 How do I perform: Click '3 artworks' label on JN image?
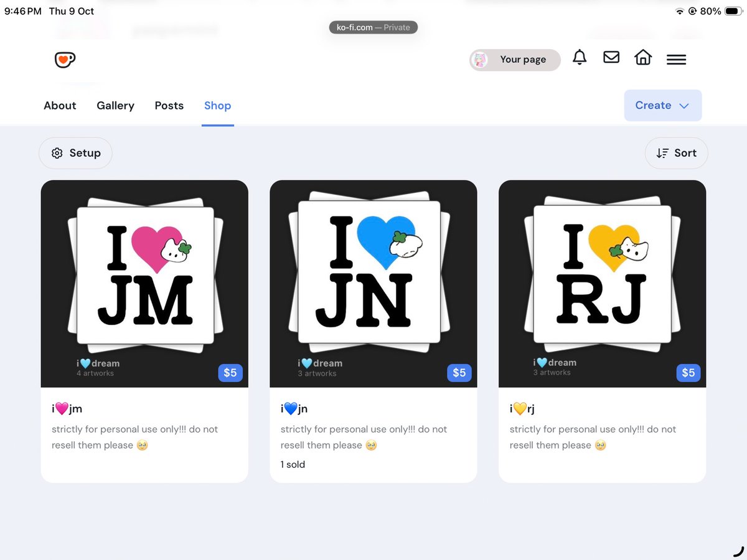click(x=317, y=373)
